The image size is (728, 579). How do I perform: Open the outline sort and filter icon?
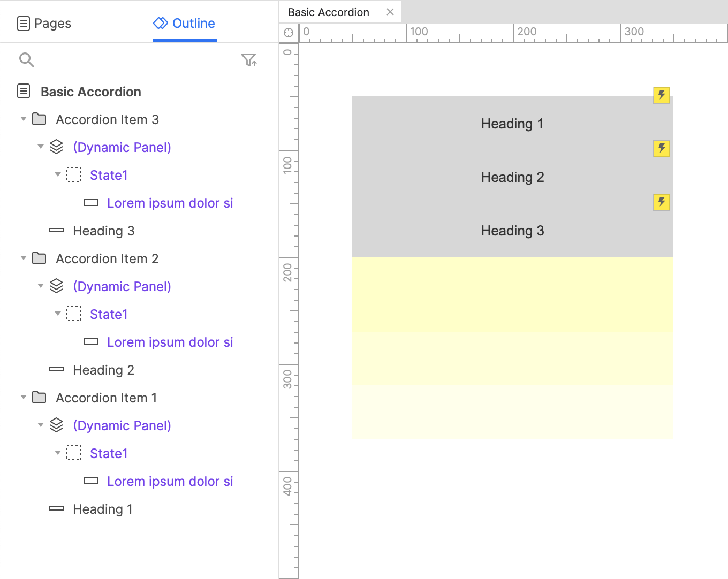248,60
